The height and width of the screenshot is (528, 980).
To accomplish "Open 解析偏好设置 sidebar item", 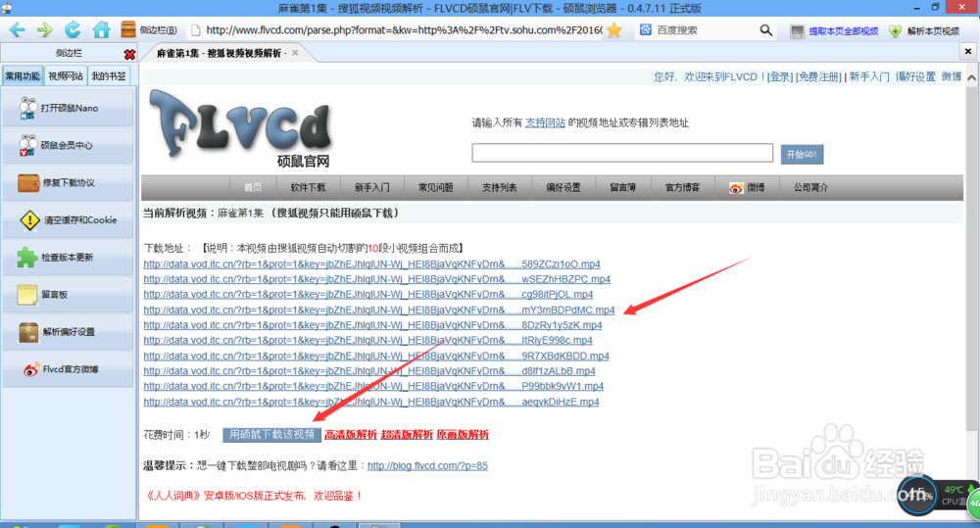I will (x=69, y=332).
